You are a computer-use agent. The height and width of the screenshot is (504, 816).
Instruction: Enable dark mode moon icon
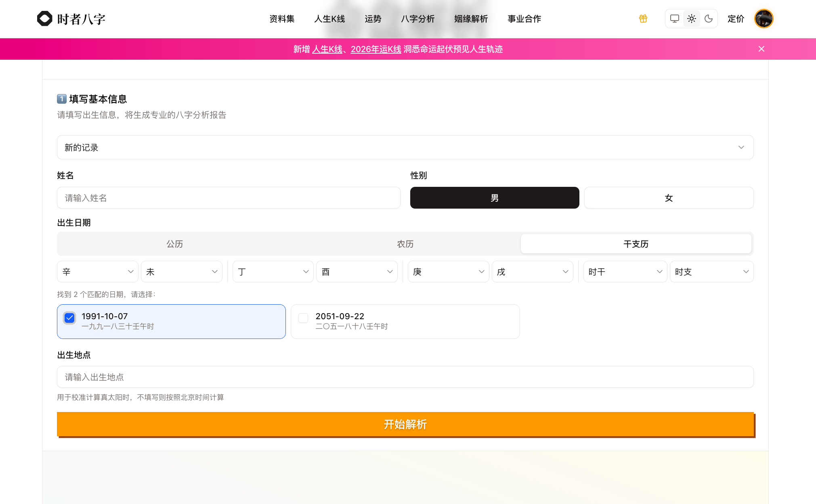(x=709, y=19)
